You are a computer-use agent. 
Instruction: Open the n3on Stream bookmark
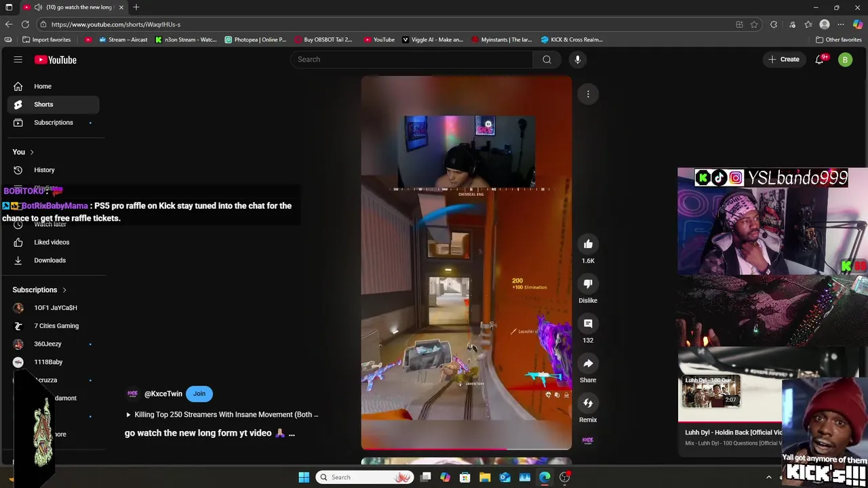pyautogui.click(x=186, y=39)
